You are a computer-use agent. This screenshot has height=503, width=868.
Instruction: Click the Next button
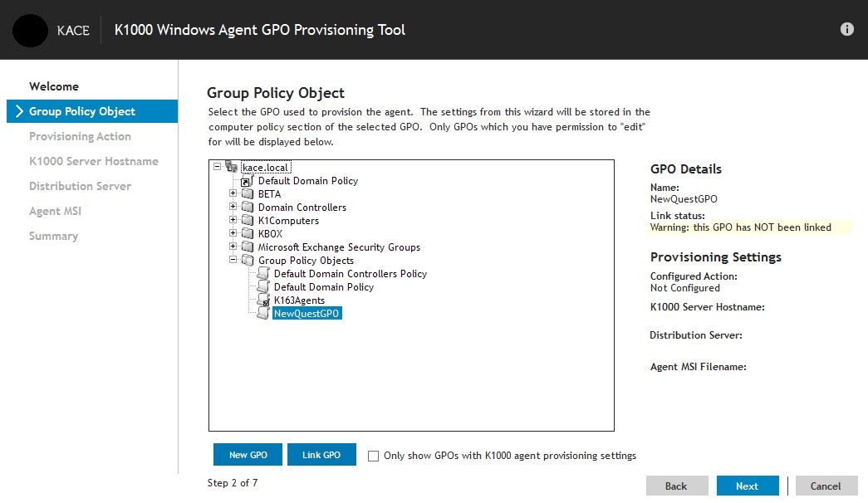tap(747, 486)
